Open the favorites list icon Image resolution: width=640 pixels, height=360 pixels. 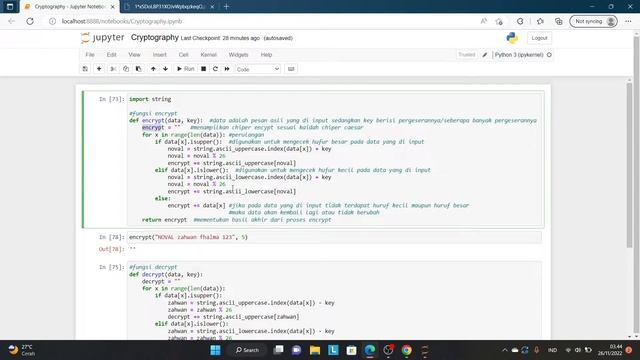540,21
